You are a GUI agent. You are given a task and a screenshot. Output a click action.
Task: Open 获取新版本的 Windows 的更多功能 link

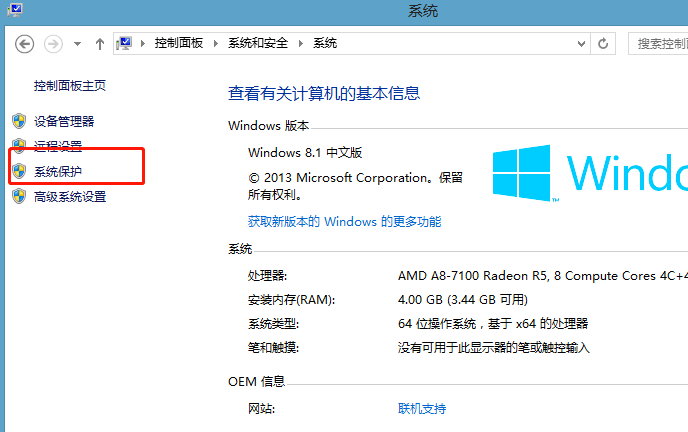pos(344,221)
